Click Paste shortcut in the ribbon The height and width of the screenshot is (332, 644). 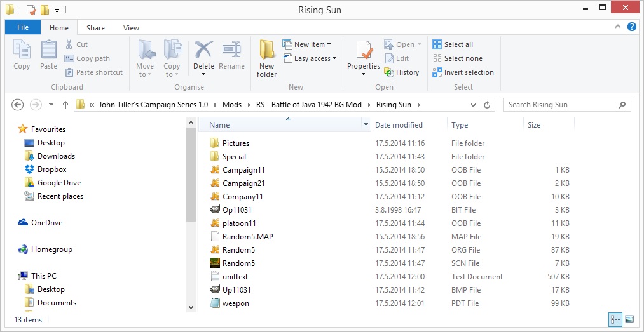[94, 72]
